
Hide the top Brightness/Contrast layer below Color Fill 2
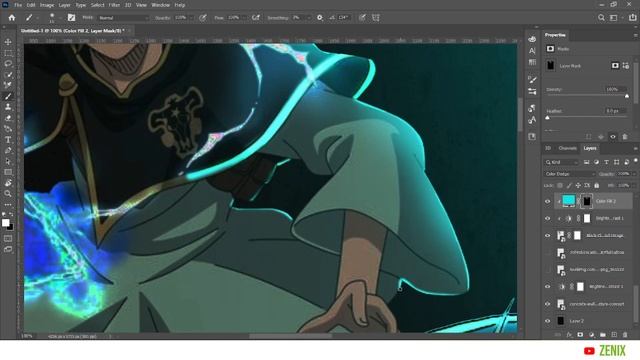548,218
